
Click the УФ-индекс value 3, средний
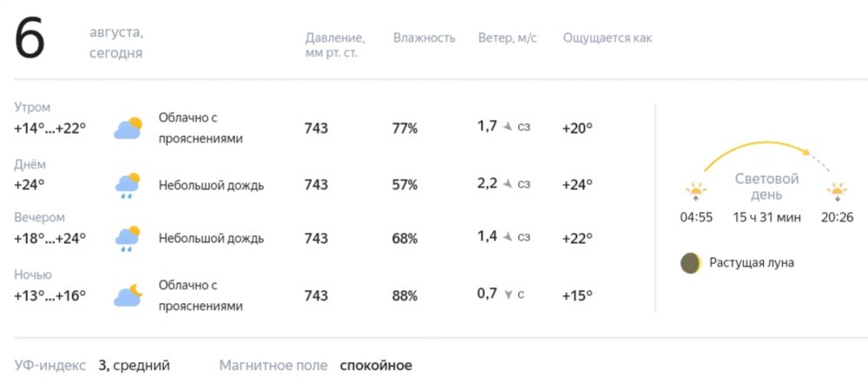pyautogui.click(x=134, y=366)
